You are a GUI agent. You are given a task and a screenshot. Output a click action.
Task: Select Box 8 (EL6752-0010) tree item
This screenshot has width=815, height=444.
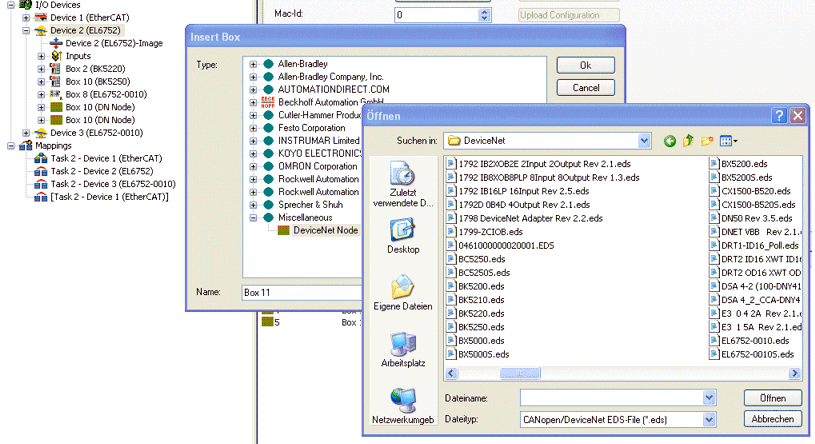point(106,94)
